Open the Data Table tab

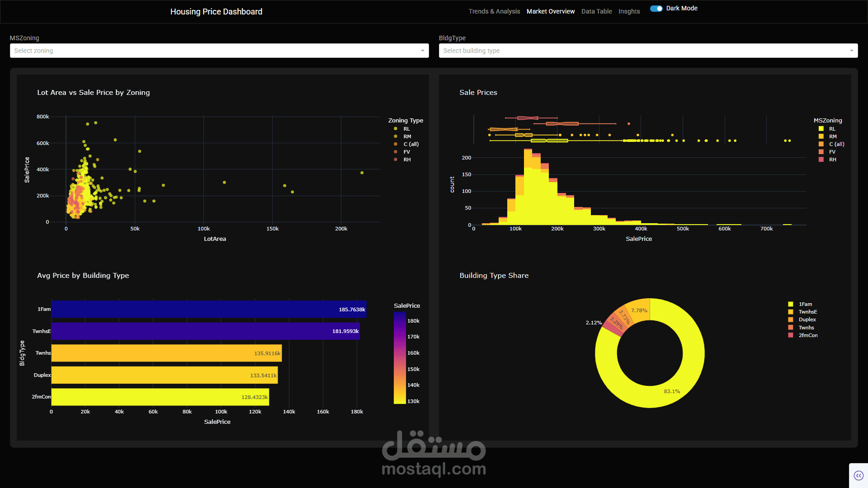596,11
